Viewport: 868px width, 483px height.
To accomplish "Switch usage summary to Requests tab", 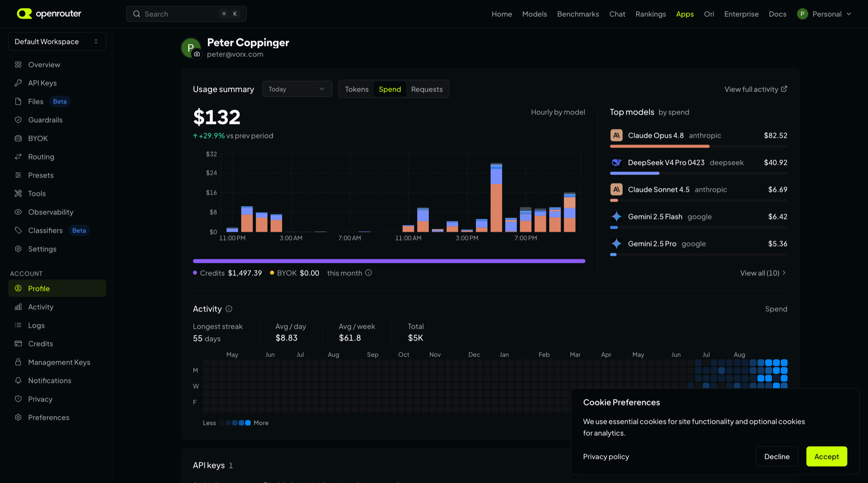I will 427,89.
